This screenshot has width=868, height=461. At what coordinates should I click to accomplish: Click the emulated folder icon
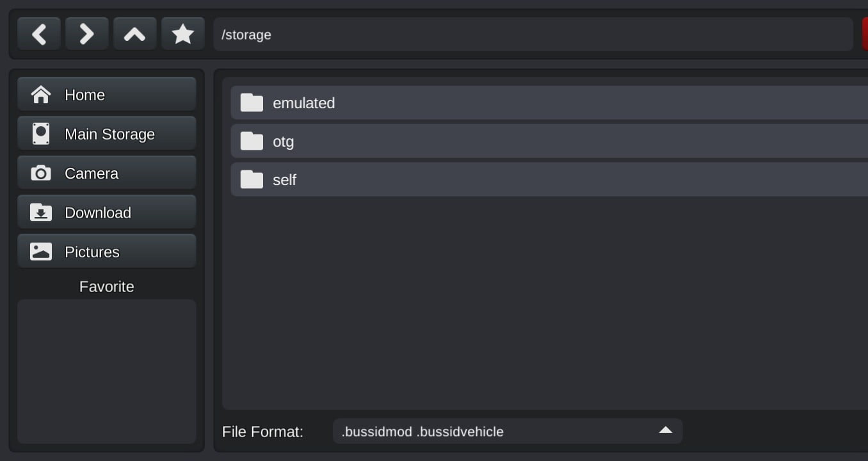[252, 102]
